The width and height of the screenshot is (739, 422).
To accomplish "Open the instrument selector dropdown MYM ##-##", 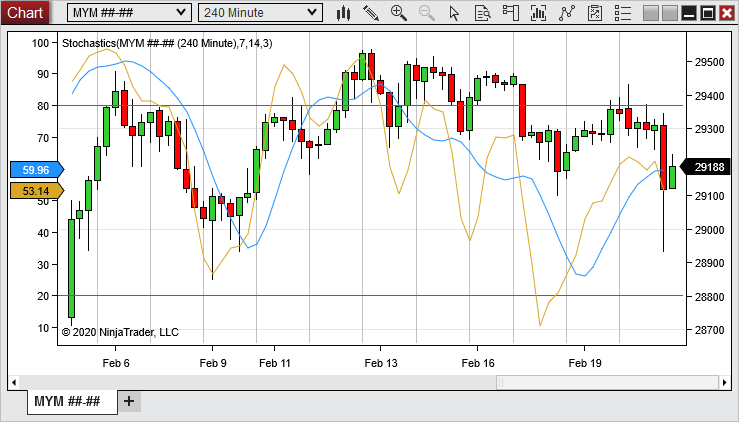I will (128, 12).
